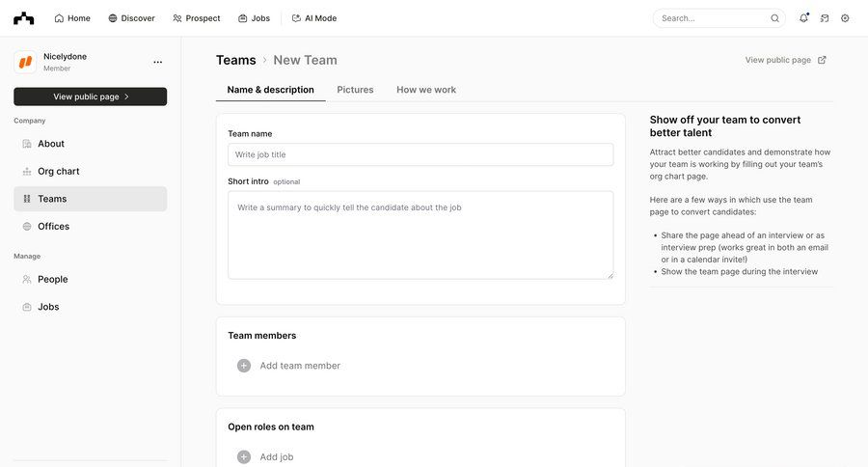Image resolution: width=868 pixels, height=467 pixels.
Task: Focus the Short intro text area
Action: coord(420,234)
